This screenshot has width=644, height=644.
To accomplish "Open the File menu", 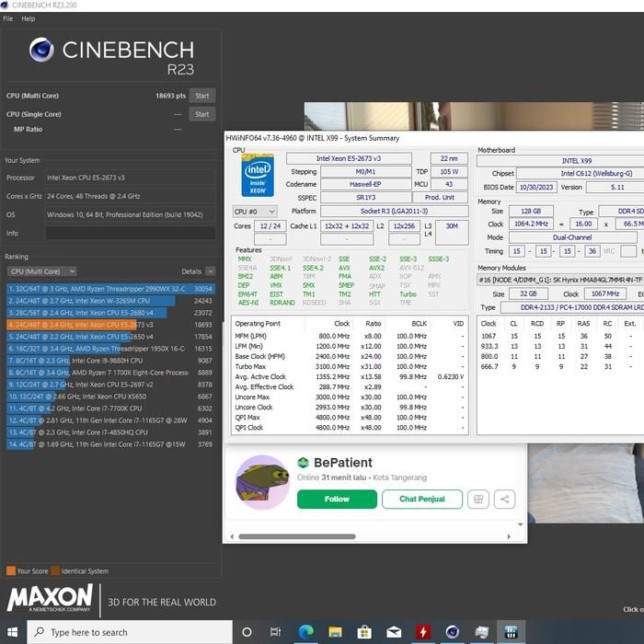I will click(x=8, y=18).
